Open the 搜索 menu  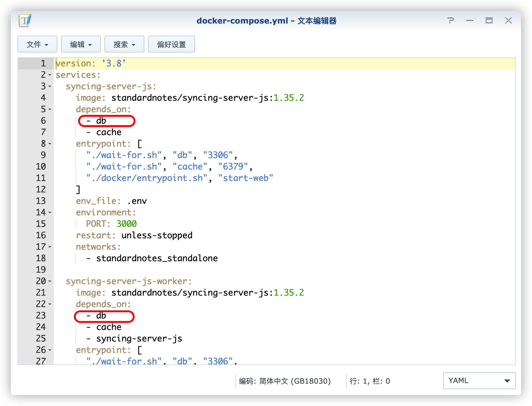coord(124,44)
